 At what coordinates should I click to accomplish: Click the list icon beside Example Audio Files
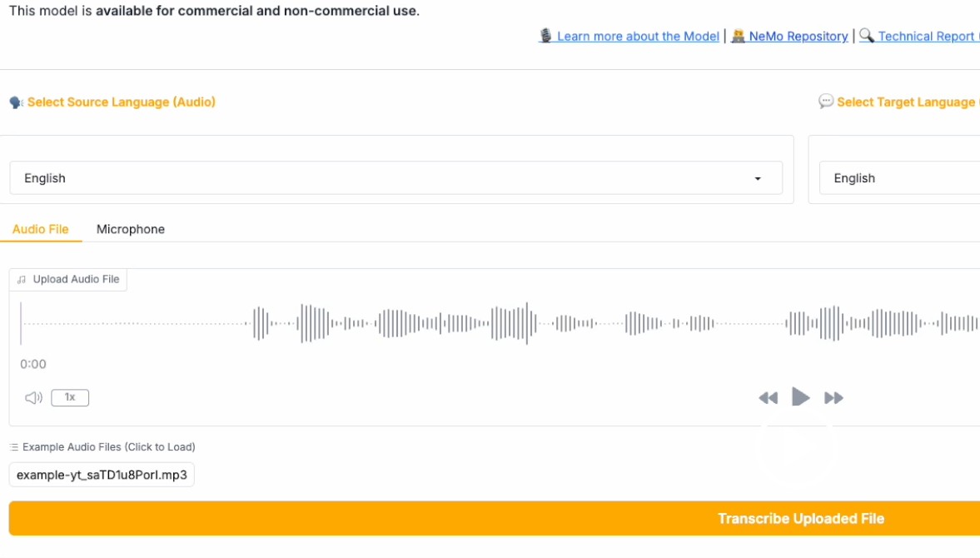pos(14,447)
